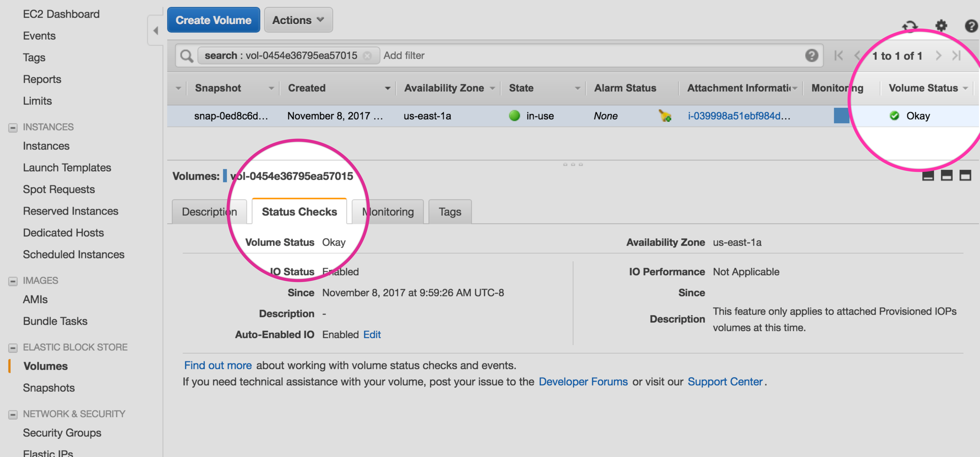Open the Actions dropdown menu
This screenshot has width=980, height=457.
pyautogui.click(x=298, y=20)
